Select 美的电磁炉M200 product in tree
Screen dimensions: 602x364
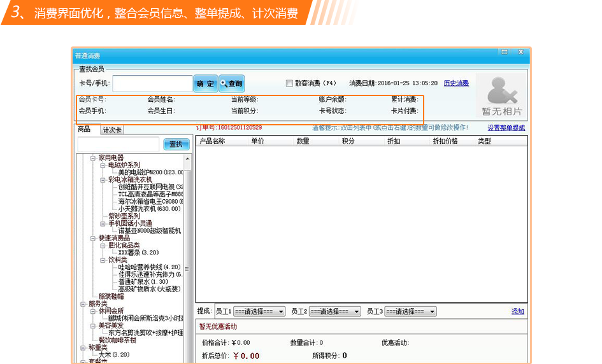[150, 172]
